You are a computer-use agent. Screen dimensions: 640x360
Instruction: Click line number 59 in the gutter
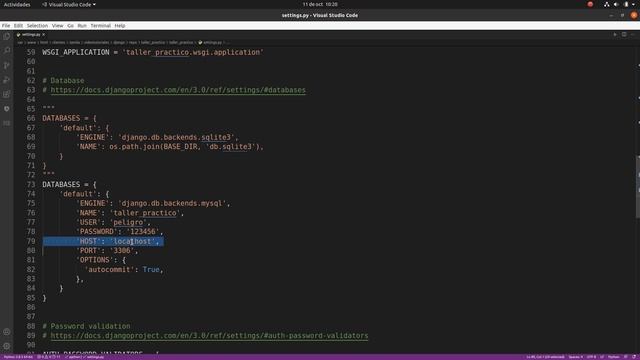click(31, 52)
